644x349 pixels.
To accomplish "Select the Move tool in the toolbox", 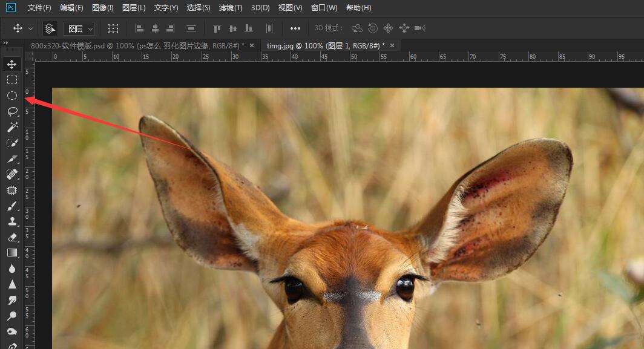I will (12, 64).
